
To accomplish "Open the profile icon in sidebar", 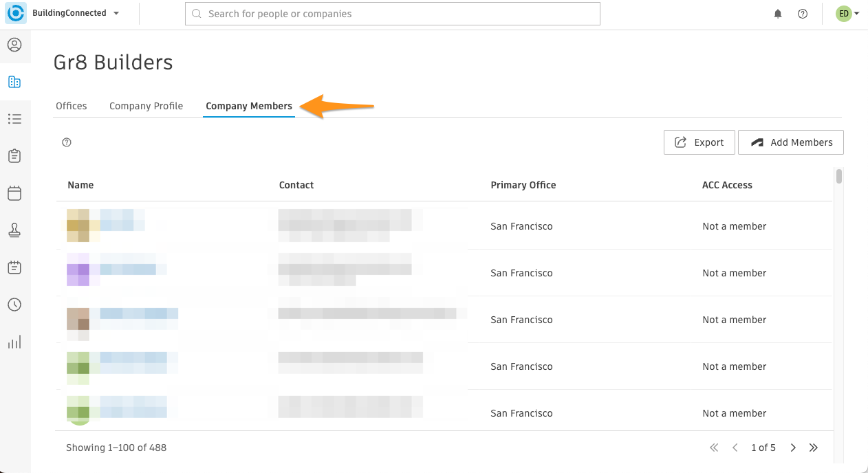I will 14,45.
